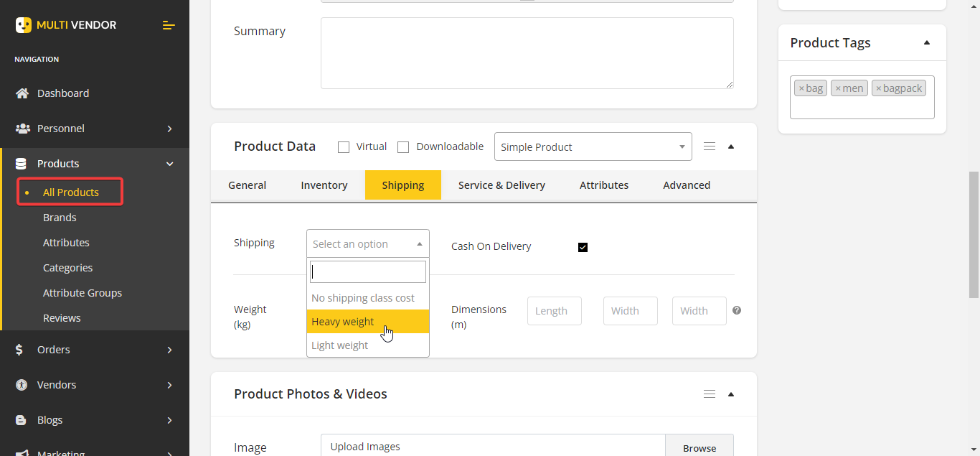Click the Dashboard home icon

[x=22, y=93]
